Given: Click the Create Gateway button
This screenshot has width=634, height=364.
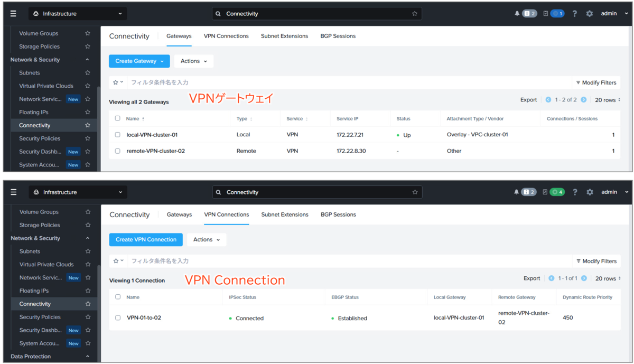Looking at the screenshot, I should tap(139, 61).
